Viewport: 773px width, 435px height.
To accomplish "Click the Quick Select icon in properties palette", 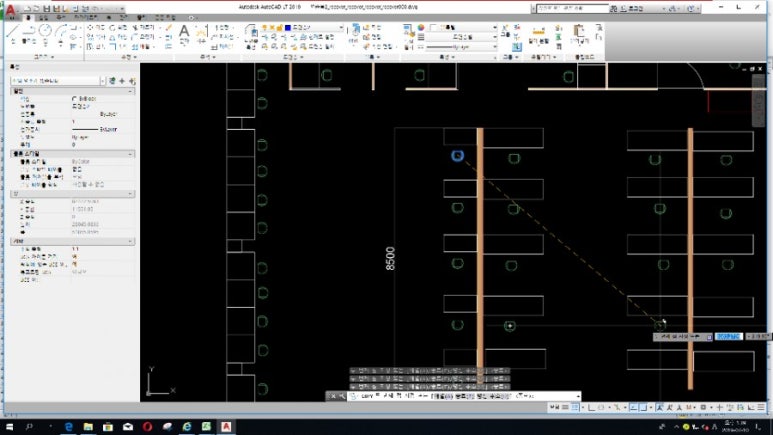I will point(132,80).
